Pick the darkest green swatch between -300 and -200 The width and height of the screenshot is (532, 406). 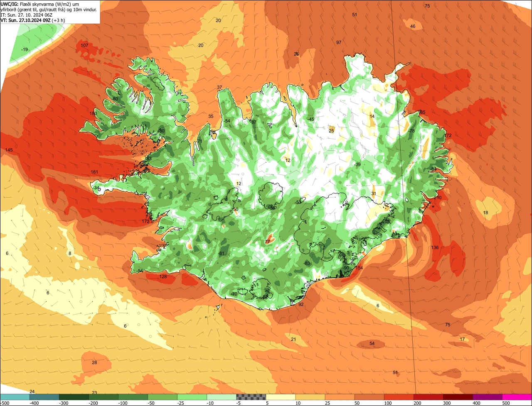[x=74, y=397]
